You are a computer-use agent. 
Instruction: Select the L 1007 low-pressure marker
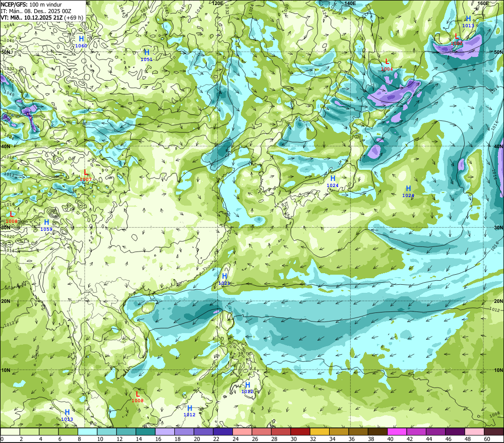point(86,175)
